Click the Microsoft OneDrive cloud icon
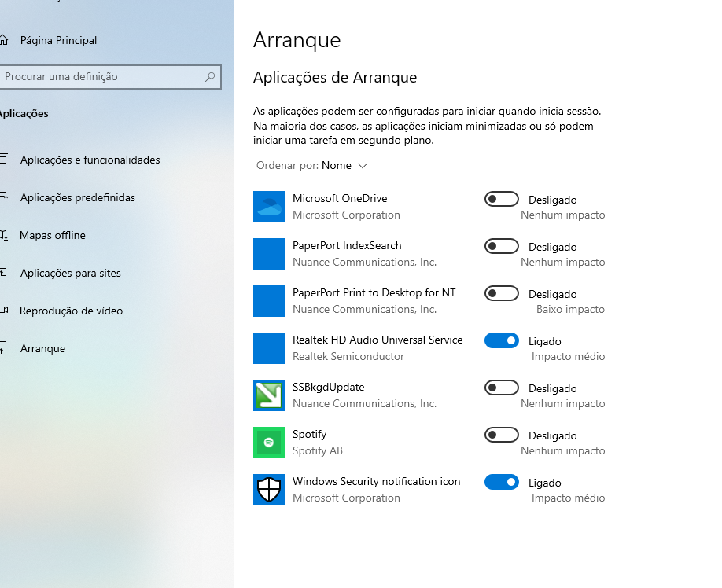 pyautogui.click(x=269, y=207)
